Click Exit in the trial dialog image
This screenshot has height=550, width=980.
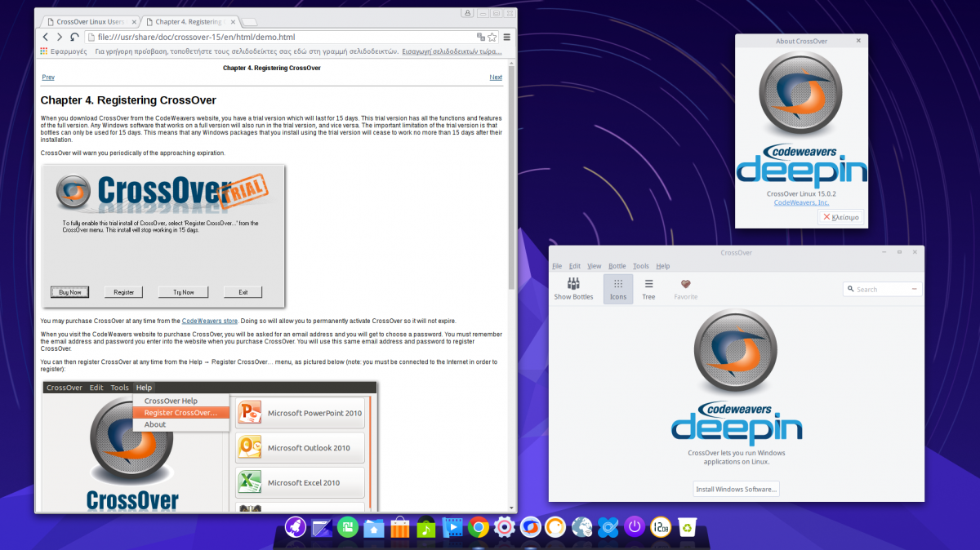tap(243, 292)
